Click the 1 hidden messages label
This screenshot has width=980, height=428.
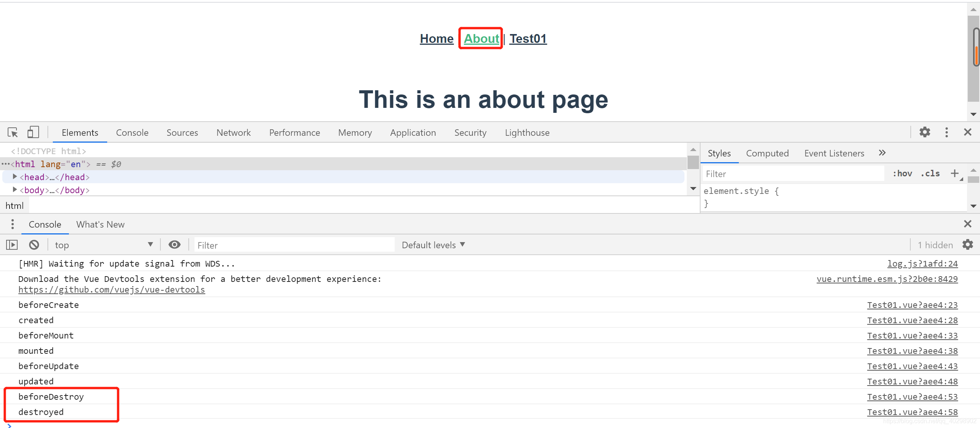click(x=935, y=245)
